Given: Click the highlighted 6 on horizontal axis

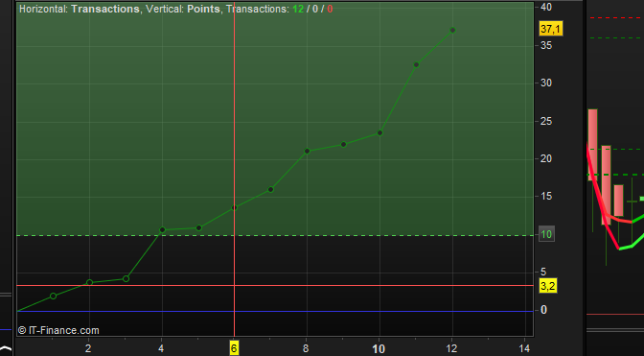Looking at the screenshot, I should [x=234, y=348].
